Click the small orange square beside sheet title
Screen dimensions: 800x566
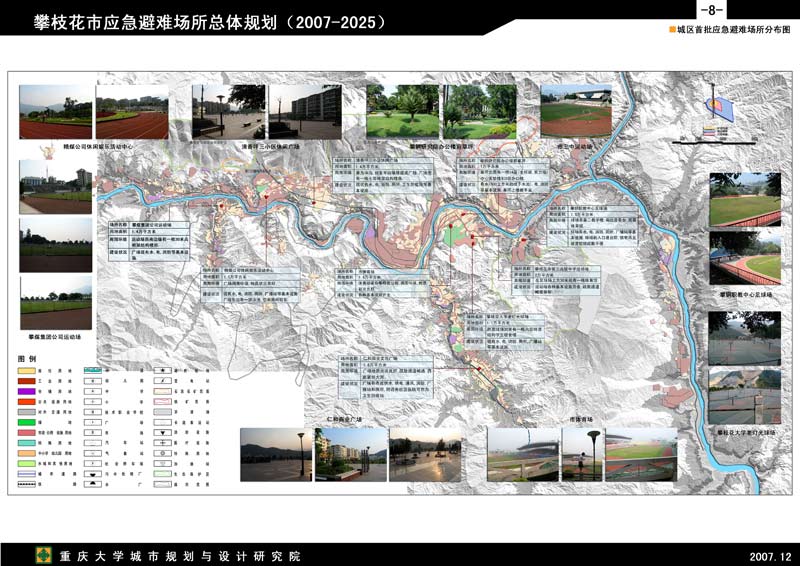(673, 31)
